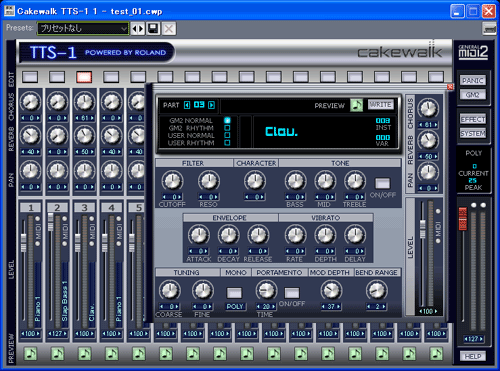Click the preview note icon for channel 1
The width and height of the screenshot is (500, 371).
[30, 353]
